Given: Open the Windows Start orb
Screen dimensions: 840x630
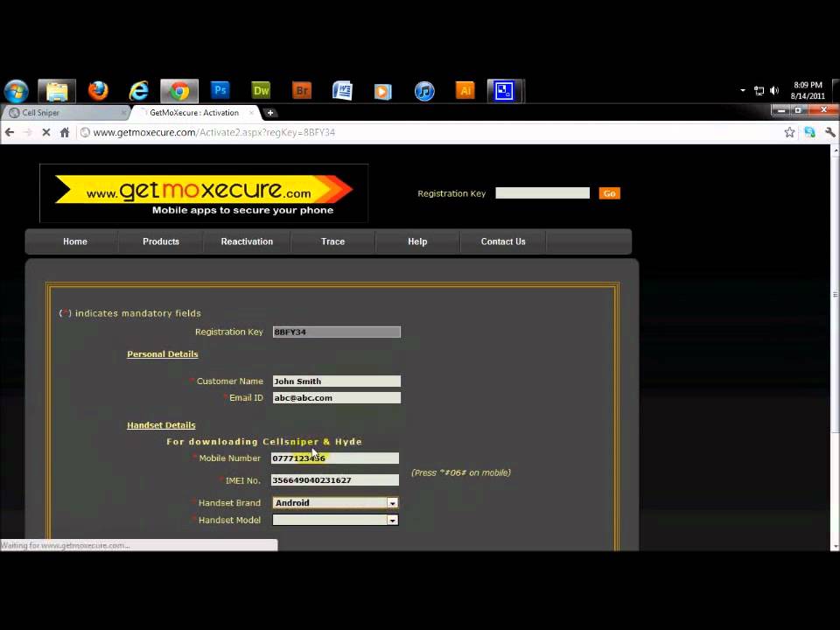Looking at the screenshot, I should coord(16,90).
